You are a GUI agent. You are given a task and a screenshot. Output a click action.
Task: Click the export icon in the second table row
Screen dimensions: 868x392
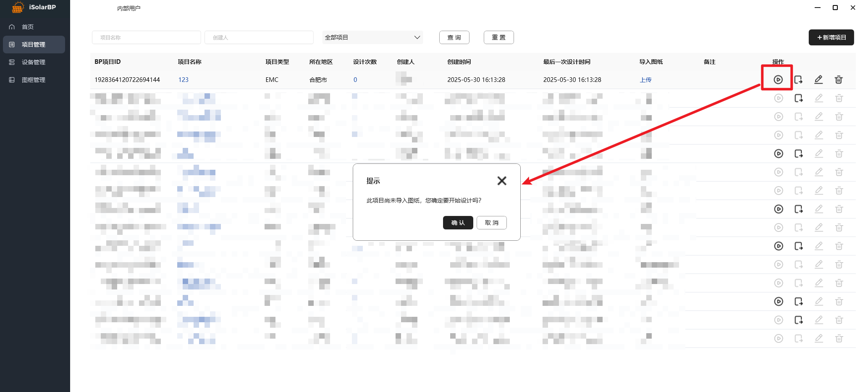798,98
